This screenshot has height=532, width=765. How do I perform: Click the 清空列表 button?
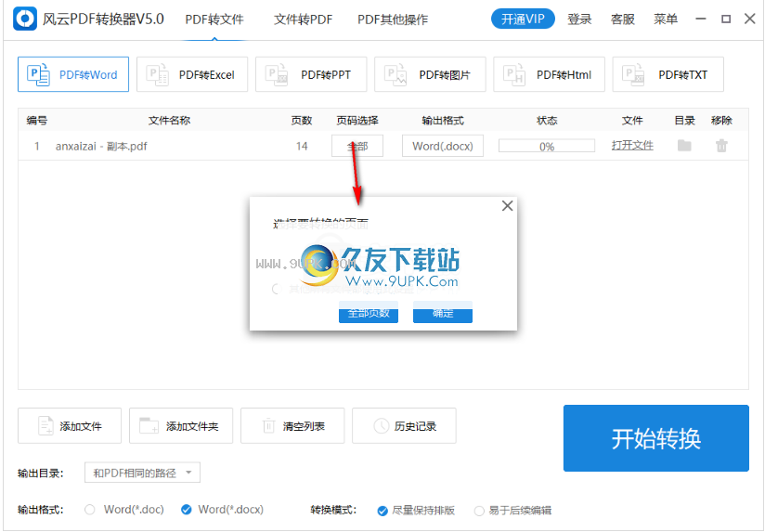click(292, 425)
